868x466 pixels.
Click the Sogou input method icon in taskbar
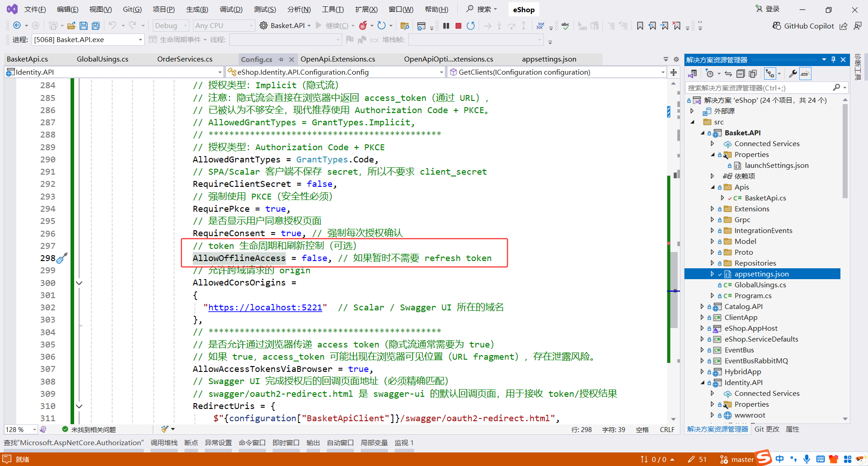coord(764,458)
